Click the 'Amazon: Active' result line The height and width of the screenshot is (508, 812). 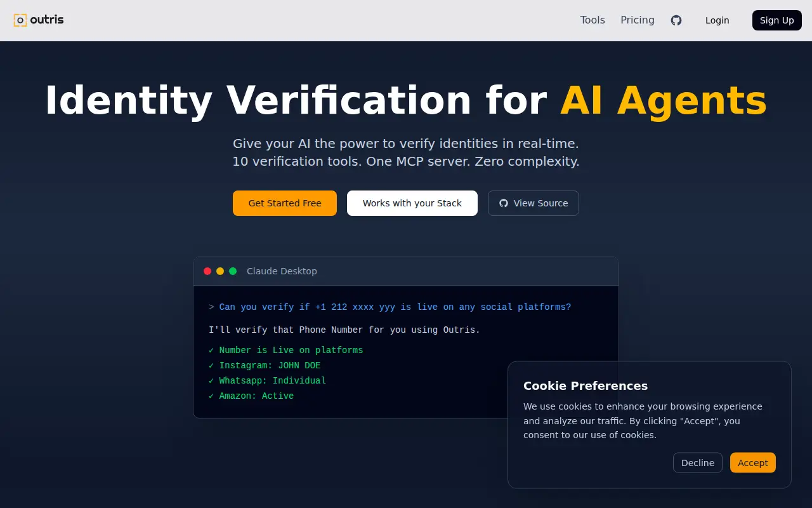(251, 396)
